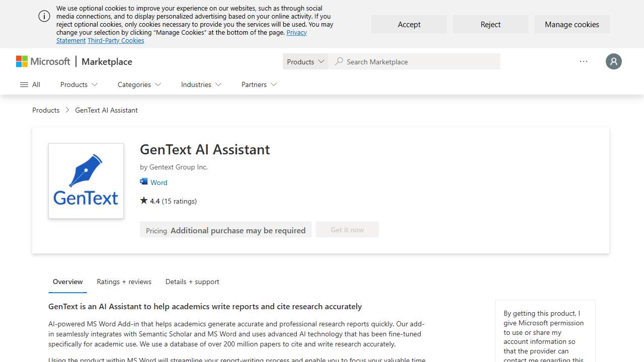Image resolution: width=644 pixels, height=362 pixels.
Task: Follow the Privacy Statement link
Action: tap(296, 32)
